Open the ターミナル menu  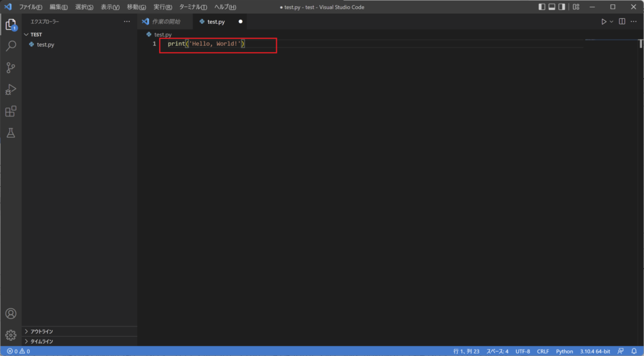pos(193,7)
